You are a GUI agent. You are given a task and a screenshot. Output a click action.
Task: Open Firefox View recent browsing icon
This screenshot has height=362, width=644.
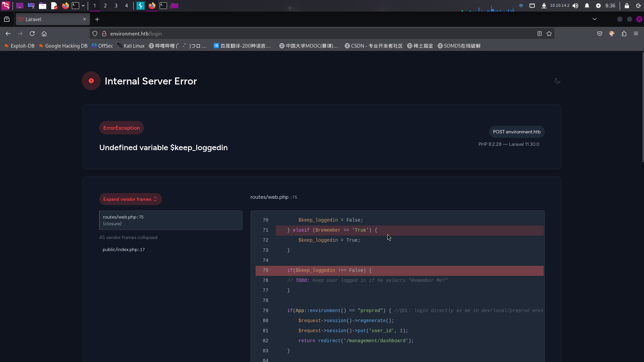(x=7, y=19)
